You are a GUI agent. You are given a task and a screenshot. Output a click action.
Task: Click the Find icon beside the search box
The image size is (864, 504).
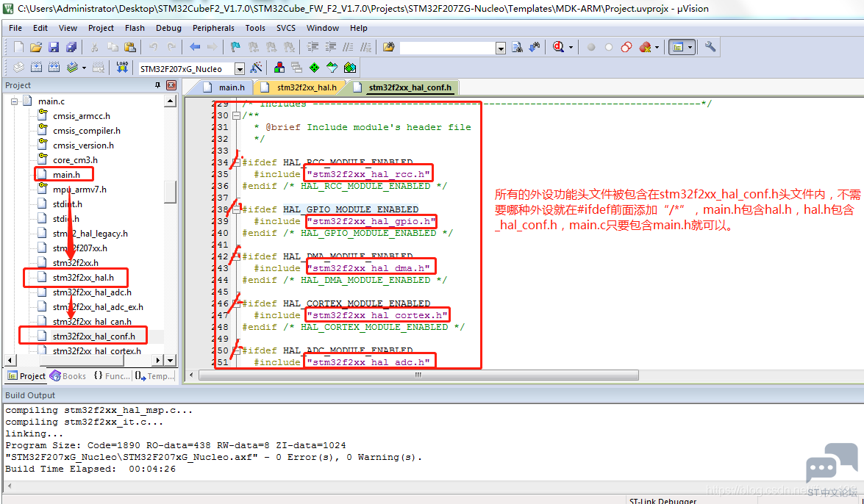517,47
